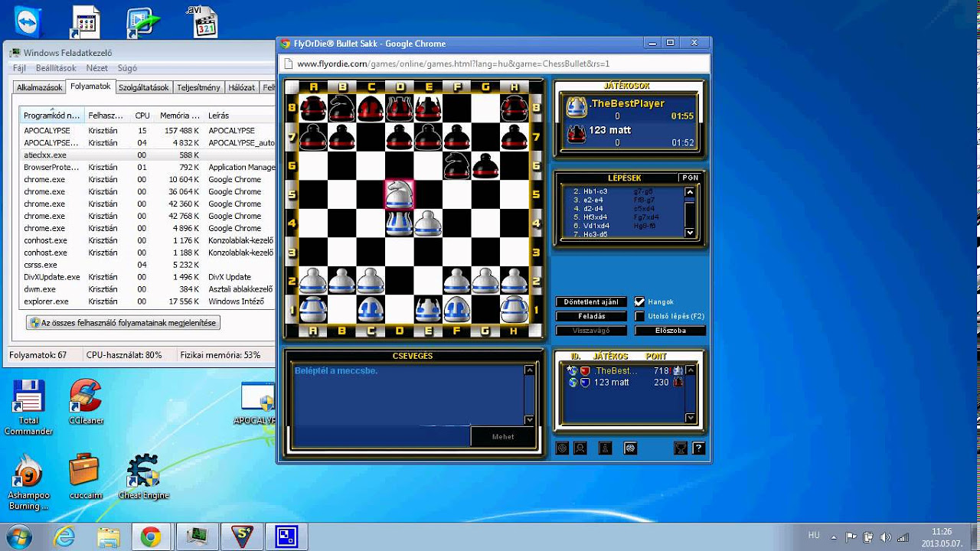Click the Task Manager taskbar button
The width and height of the screenshot is (980, 551).
(196, 537)
